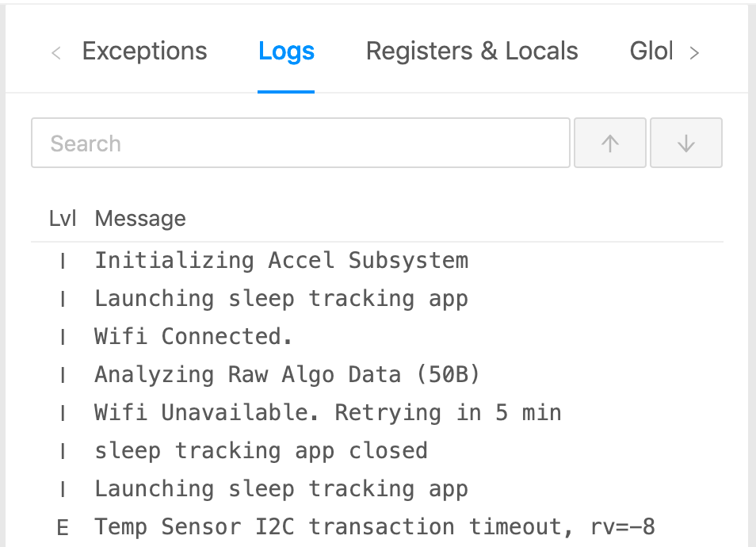The height and width of the screenshot is (547, 756).
Task: Click the Message column header
Action: (x=140, y=219)
